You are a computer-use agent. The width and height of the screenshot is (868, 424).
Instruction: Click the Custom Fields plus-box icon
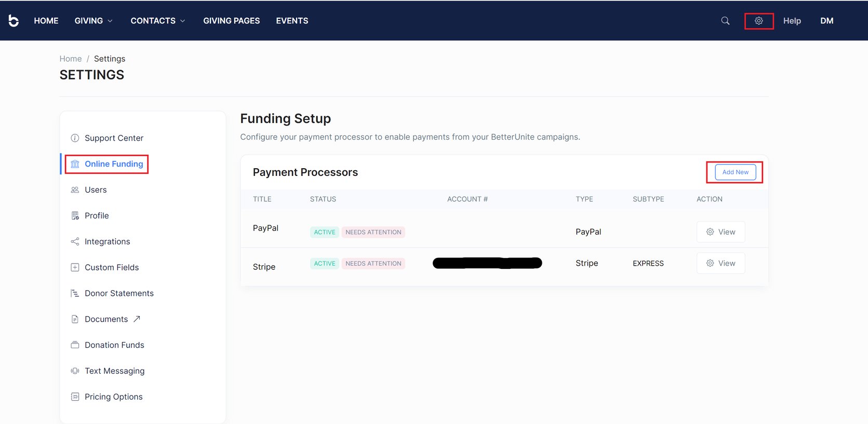tap(75, 268)
